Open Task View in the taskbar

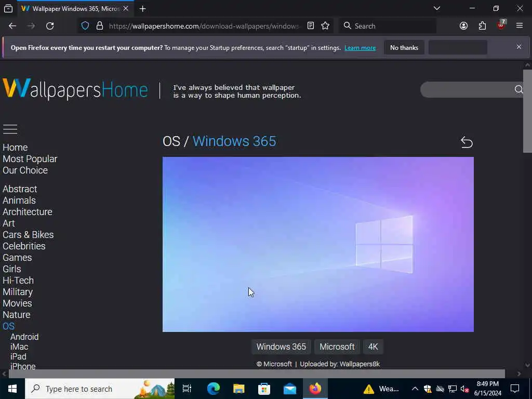pos(187,389)
